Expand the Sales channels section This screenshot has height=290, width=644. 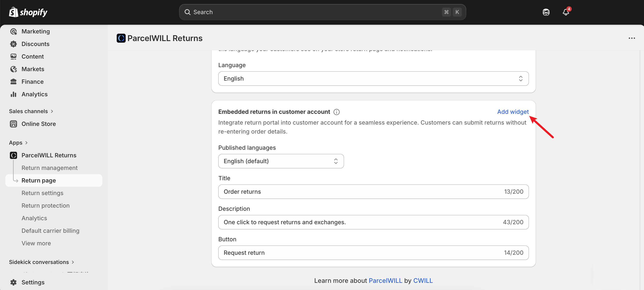[x=52, y=111]
